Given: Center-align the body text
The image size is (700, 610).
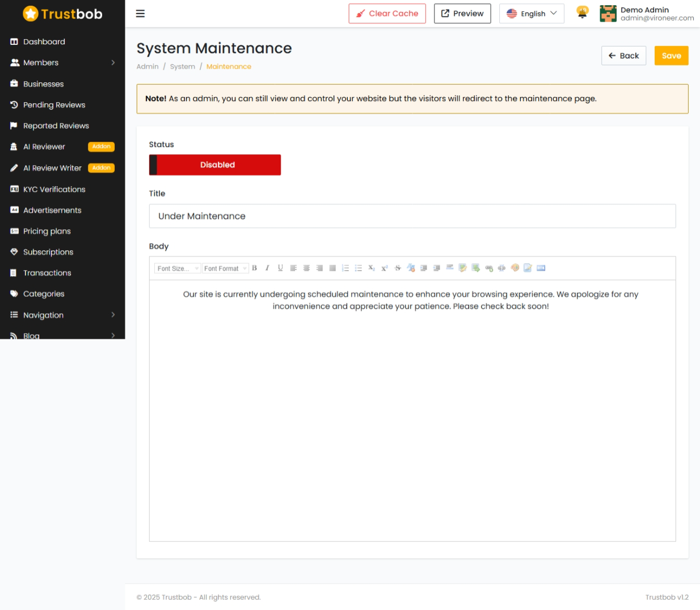Looking at the screenshot, I should [x=306, y=268].
